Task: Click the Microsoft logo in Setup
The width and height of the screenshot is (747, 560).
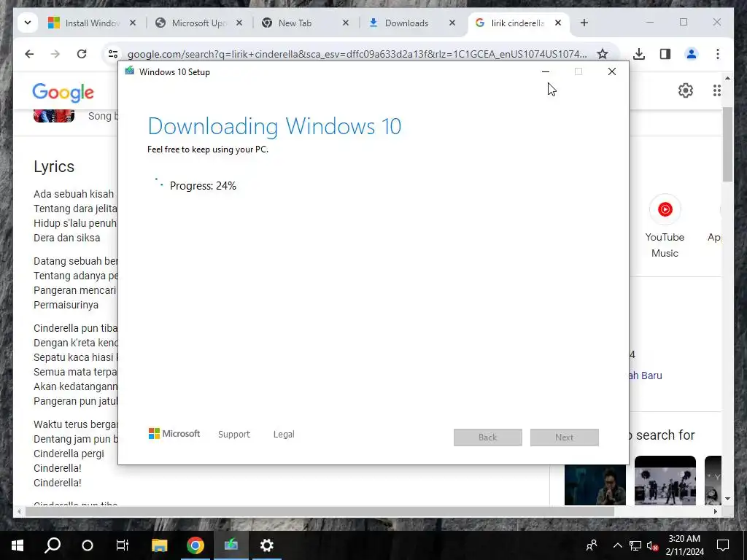Action: click(x=174, y=433)
